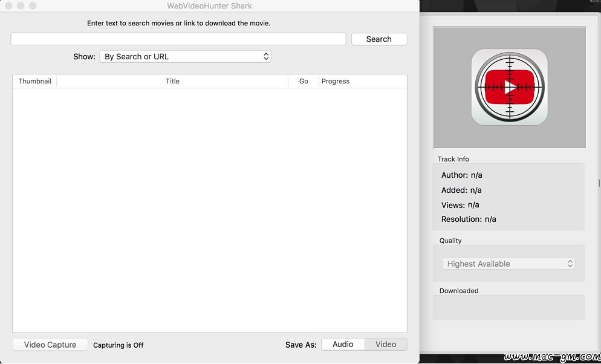Click the 'Capturing is Off' status text
The height and width of the screenshot is (364, 601).
118,345
